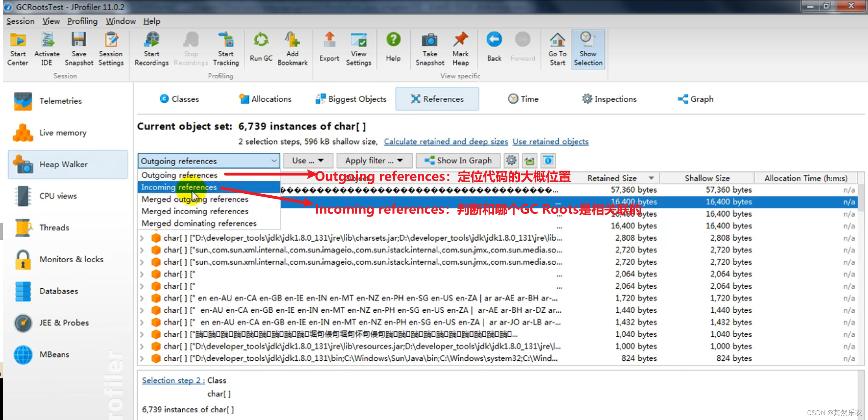
Task: Activate Show Selection mode
Action: [x=588, y=48]
